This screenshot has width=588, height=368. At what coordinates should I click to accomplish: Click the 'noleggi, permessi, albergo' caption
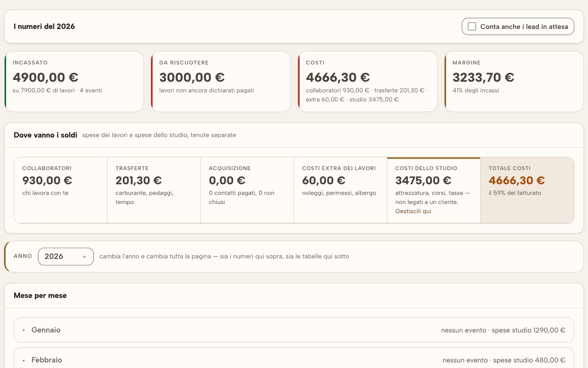[339, 193]
